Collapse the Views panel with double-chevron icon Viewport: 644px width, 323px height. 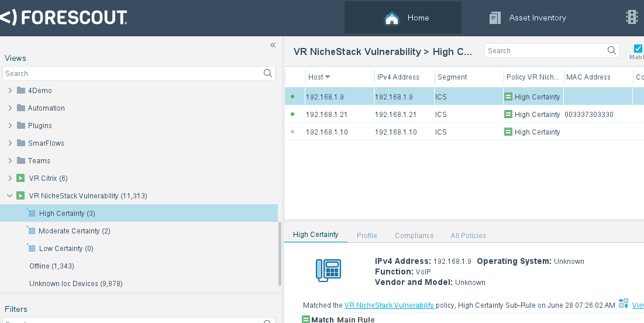pyautogui.click(x=273, y=45)
